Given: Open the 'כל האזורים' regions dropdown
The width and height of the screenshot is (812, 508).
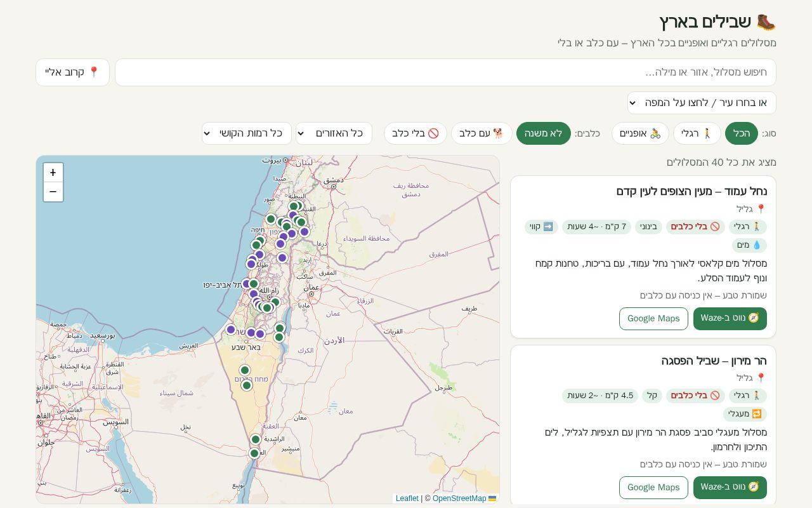Looking at the screenshot, I should tap(334, 133).
